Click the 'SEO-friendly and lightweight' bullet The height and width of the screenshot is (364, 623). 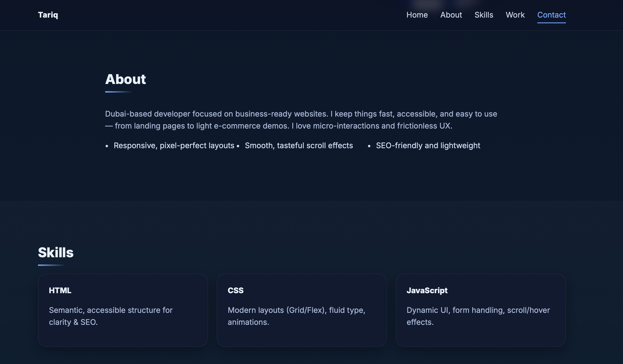pos(428,145)
